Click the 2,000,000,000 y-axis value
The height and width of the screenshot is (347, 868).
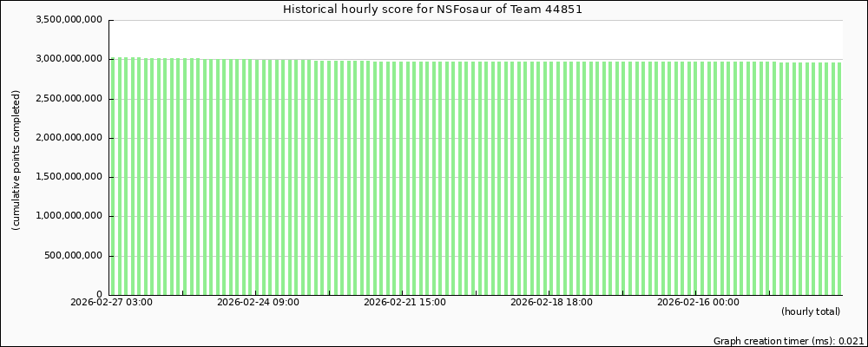click(69, 138)
